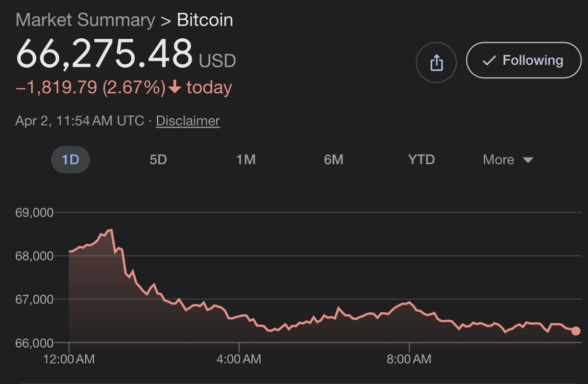Screen dimensions: 588x384
Task: Open the Disclaimer link
Action: point(188,121)
